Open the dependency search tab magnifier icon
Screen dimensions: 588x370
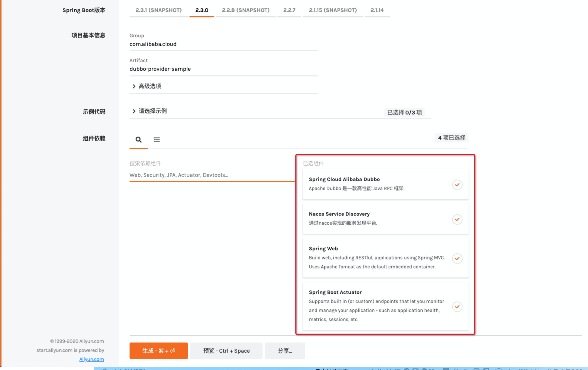click(x=138, y=140)
